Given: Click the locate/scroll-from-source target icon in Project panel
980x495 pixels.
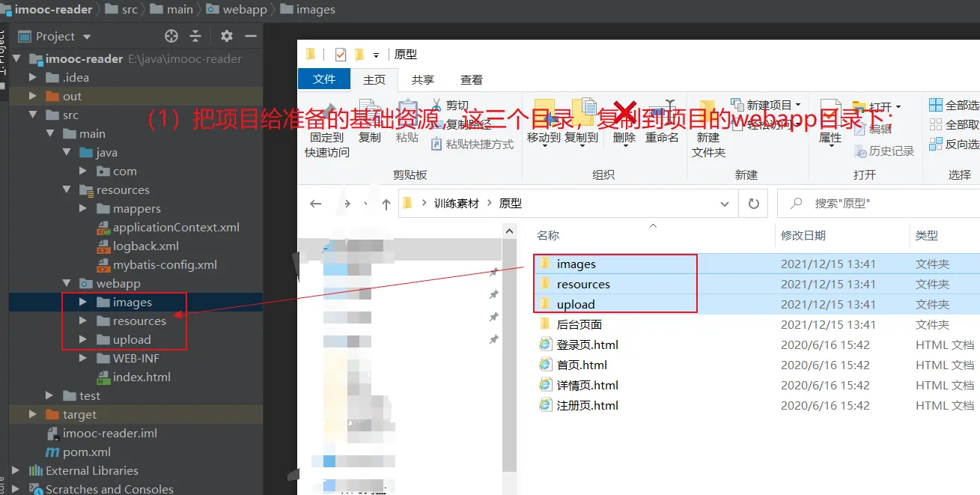Looking at the screenshot, I should coord(171,36).
